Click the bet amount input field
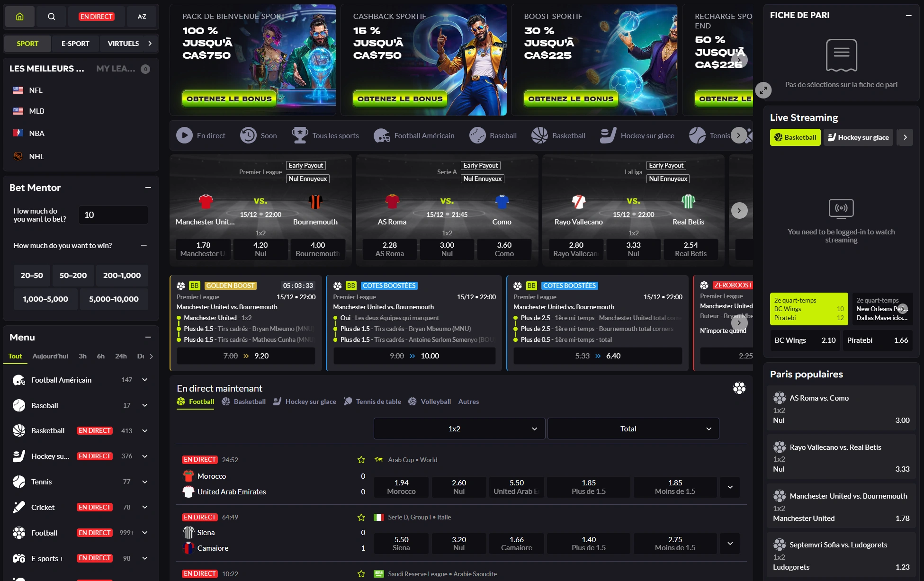Image resolution: width=924 pixels, height=581 pixels. [113, 215]
